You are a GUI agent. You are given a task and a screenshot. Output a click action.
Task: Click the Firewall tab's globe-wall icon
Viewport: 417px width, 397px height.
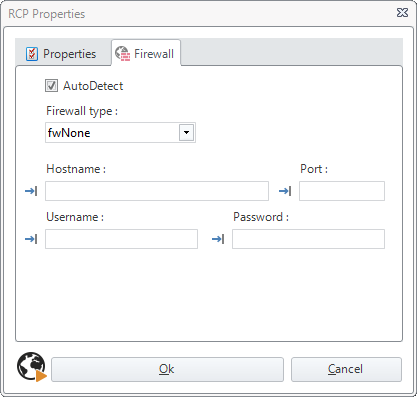click(122, 54)
